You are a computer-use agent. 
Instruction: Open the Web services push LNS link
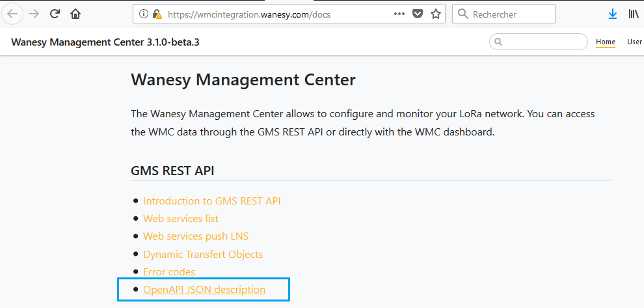tap(195, 236)
